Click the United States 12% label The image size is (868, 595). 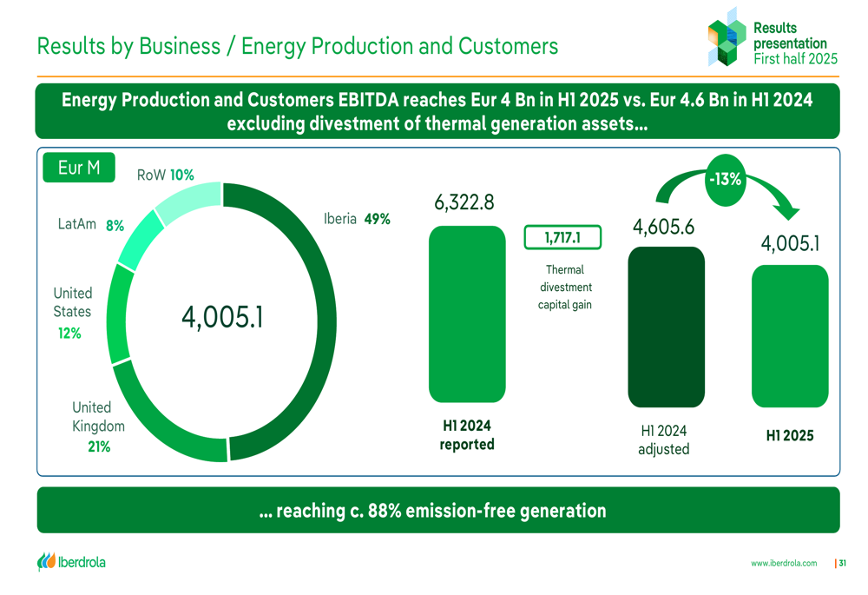point(72,313)
